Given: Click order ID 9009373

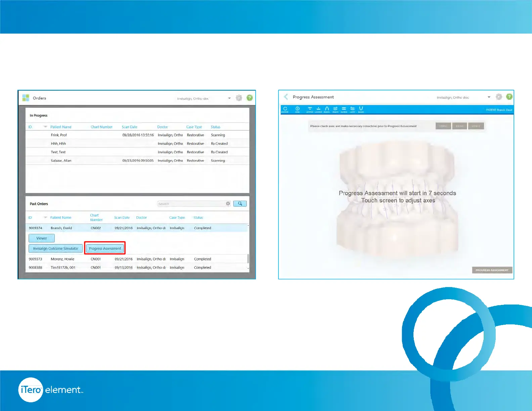Looking at the screenshot, I should pos(36,259).
